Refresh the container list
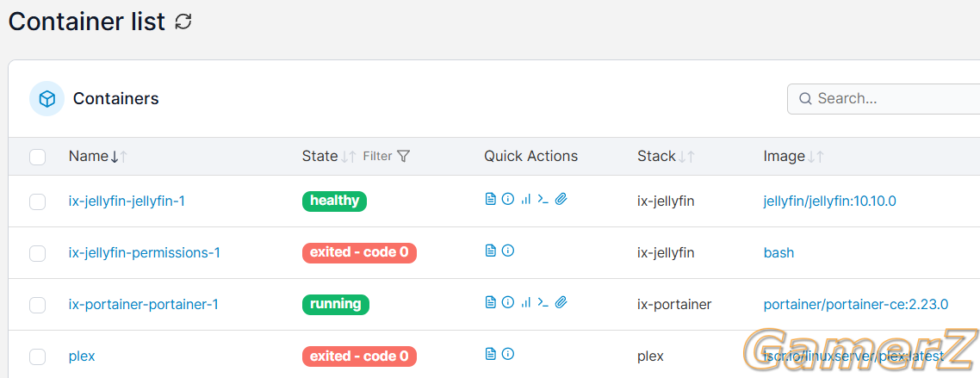The image size is (980, 378). click(x=183, y=22)
